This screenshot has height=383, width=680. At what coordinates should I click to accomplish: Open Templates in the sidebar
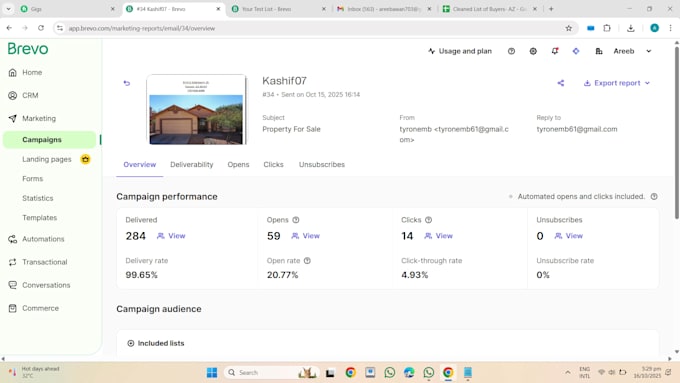(x=39, y=218)
